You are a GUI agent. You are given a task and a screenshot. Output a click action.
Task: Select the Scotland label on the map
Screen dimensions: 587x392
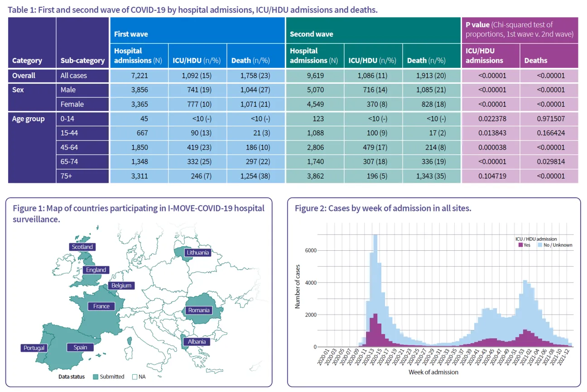coord(82,247)
